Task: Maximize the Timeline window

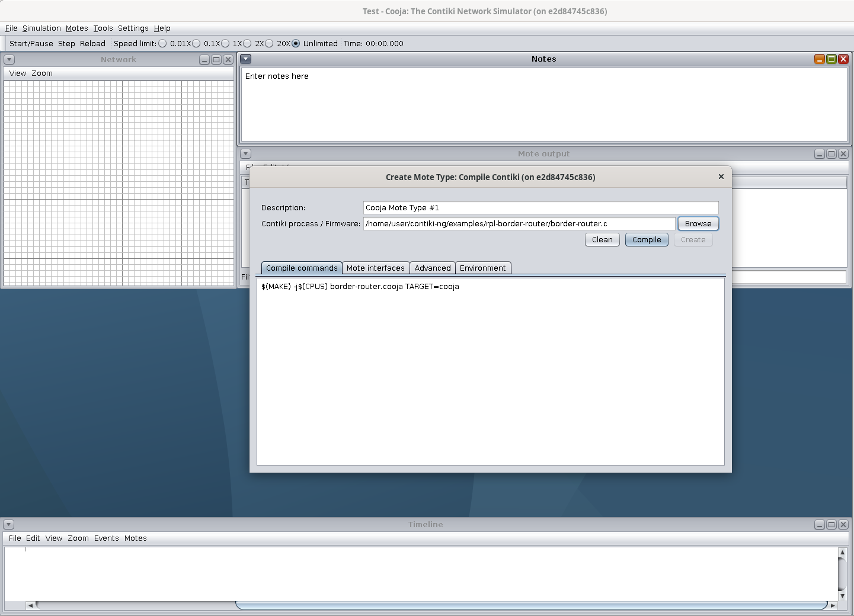Action: [x=831, y=525]
